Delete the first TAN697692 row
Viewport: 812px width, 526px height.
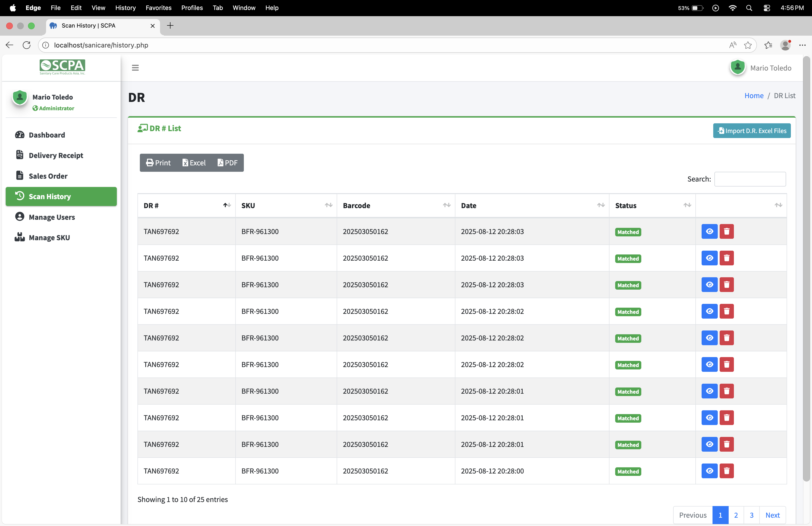(726, 231)
